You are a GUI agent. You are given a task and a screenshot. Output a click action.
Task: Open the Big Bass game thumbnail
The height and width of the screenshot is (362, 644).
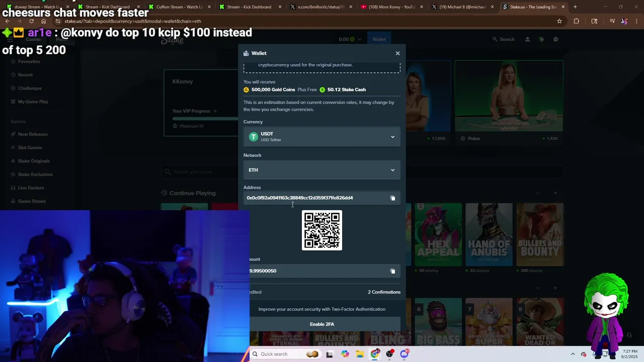pos(438,323)
